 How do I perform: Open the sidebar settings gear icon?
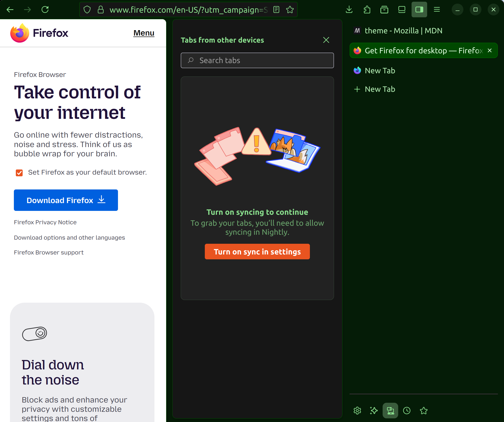tap(357, 411)
